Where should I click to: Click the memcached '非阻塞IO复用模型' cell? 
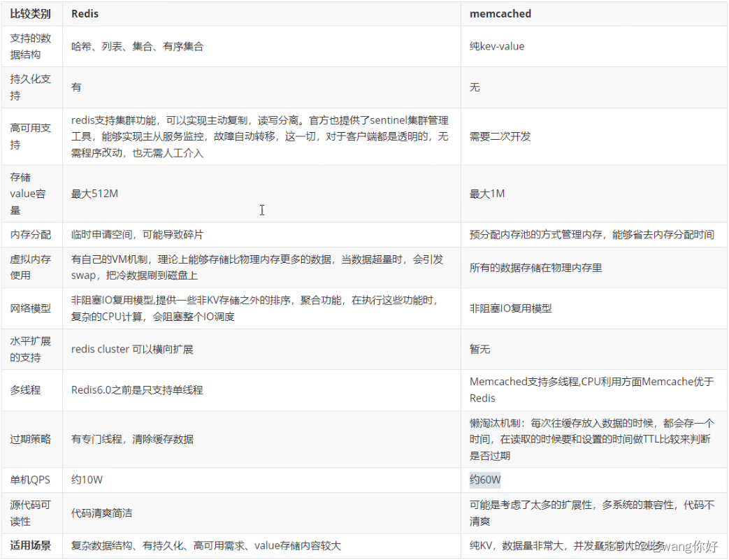510,308
